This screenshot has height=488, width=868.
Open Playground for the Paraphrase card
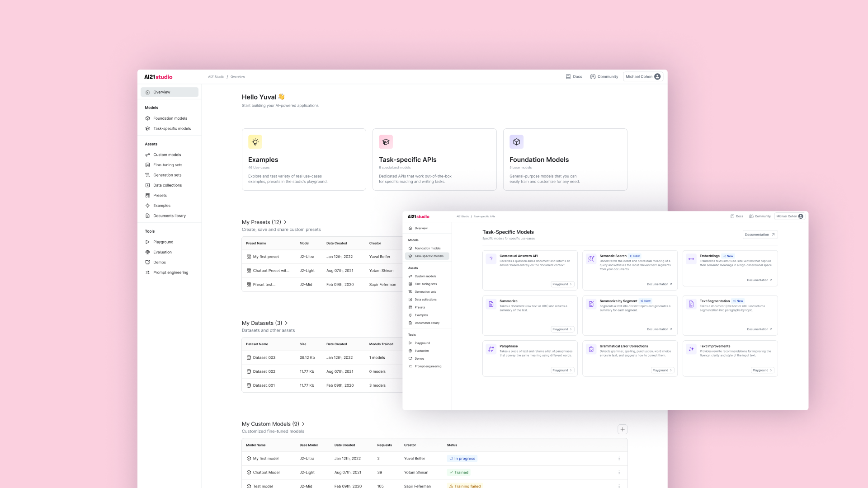point(562,371)
